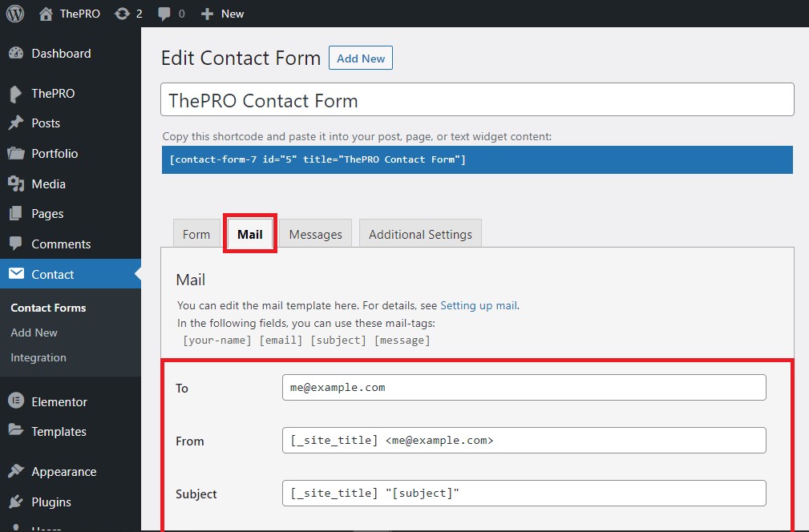Click the Appearance brush icon

coord(16,470)
